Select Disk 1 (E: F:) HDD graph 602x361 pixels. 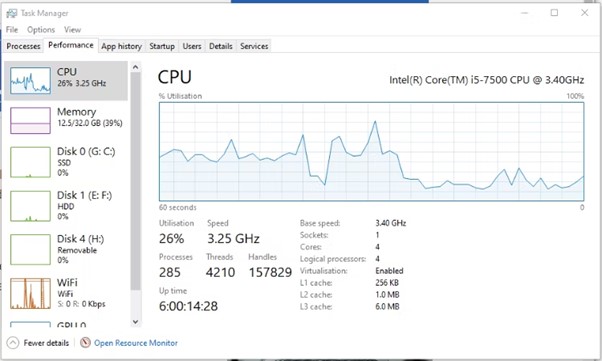[30, 206]
